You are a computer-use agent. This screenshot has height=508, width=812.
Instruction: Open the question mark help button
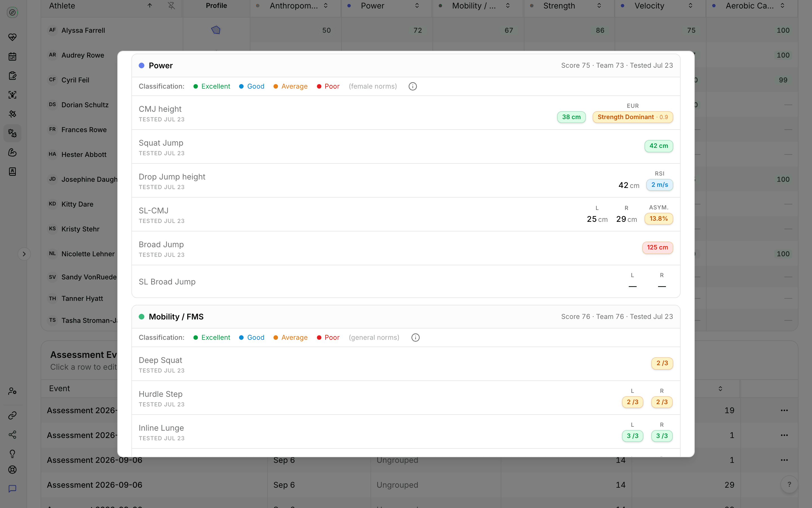[x=789, y=485]
